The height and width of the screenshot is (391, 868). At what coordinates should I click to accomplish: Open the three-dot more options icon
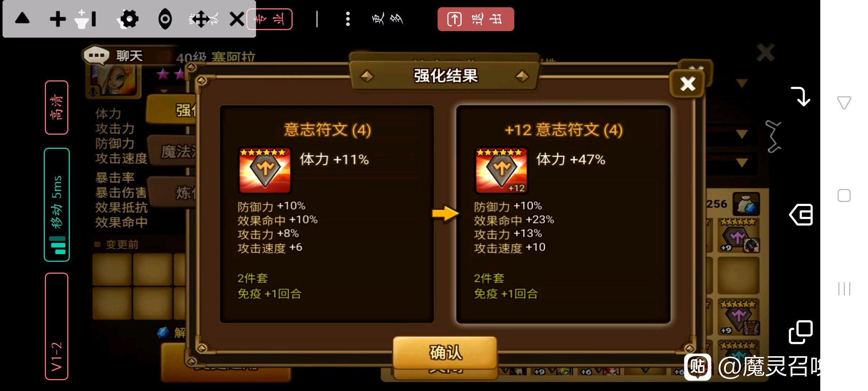(x=348, y=19)
